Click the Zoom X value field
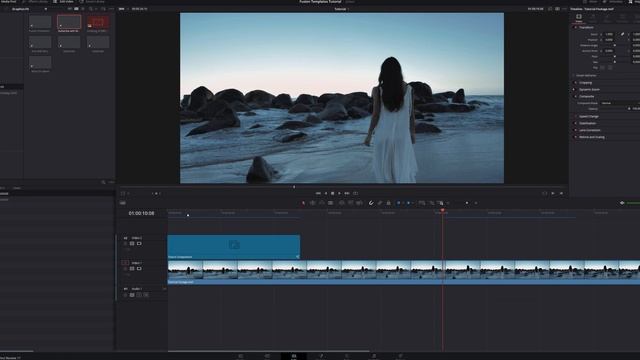Viewport: 640px width, 360px height. click(609, 34)
